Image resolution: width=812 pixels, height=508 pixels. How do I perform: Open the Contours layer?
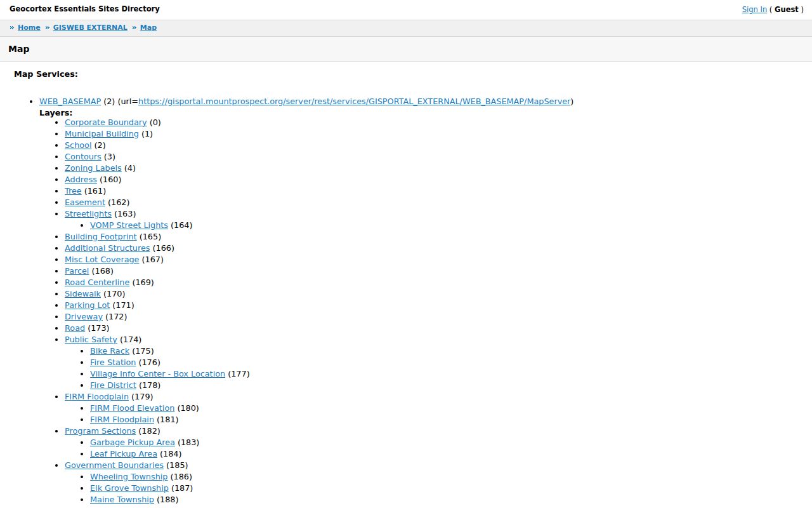tap(83, 157)
